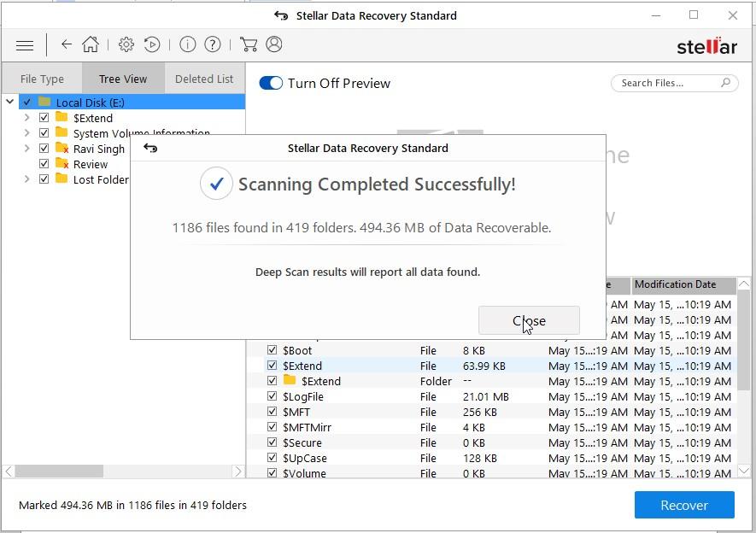This screenshot has height=533, width=756.
Task: Expand the $Extend tree node
Action: (x=26, y=118)
